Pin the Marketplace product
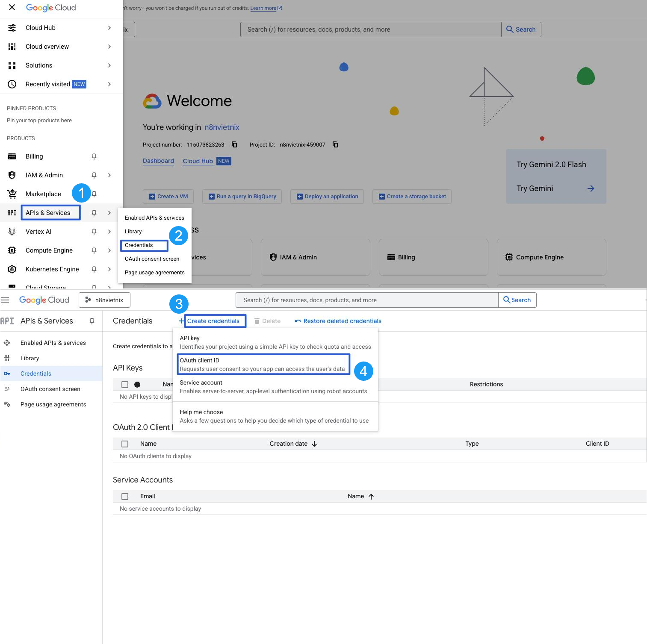The image size is (647, 644). 95,194
